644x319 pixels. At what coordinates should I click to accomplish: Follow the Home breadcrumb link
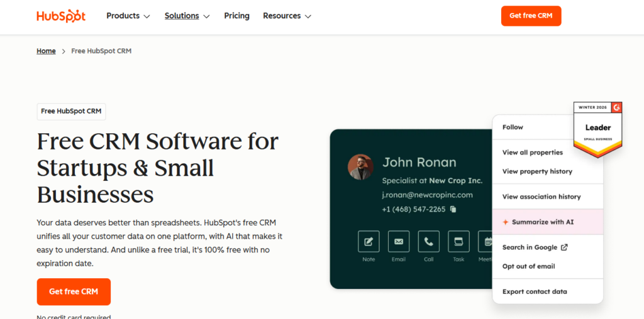46,51
